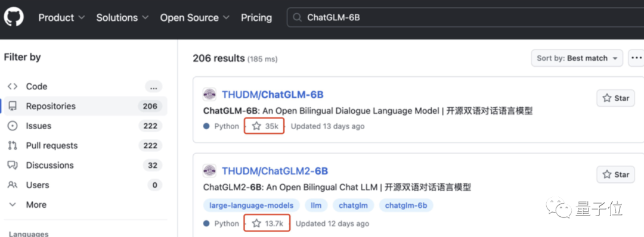
Task: Expand the Product menu
Action: point(61,18)
